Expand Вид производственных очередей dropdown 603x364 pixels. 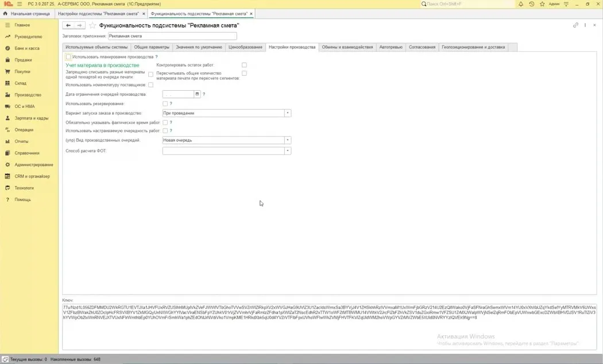coord(287,140)
